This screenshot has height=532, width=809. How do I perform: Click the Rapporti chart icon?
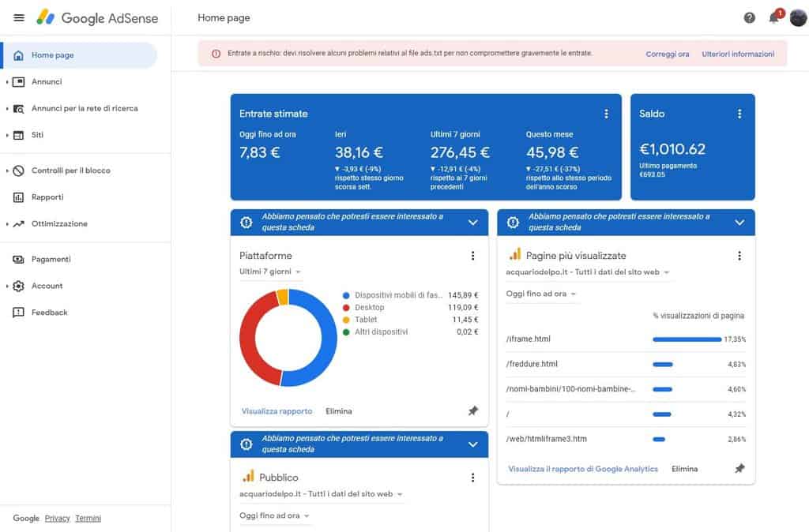[x=19, y=197]
